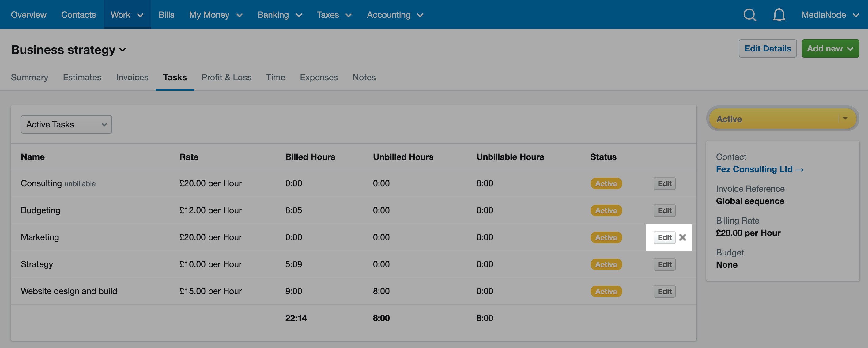Screen dimensions: 868x348
Task: Switch to the Summary tab
Action: [29, 77]
